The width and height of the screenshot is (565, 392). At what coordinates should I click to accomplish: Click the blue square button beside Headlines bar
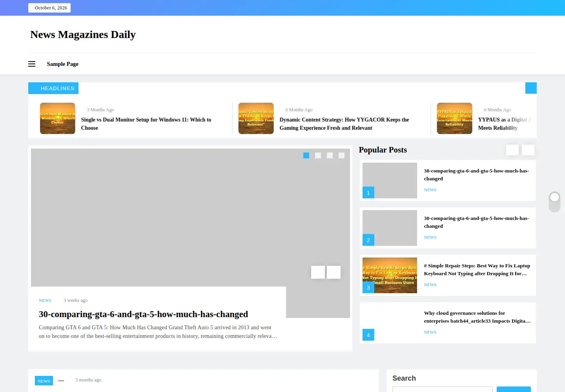click(x=531, y=88)
